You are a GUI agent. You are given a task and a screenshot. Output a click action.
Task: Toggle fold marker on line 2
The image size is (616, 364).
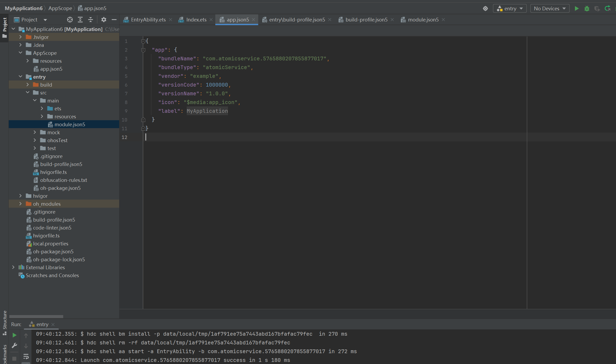143,50
